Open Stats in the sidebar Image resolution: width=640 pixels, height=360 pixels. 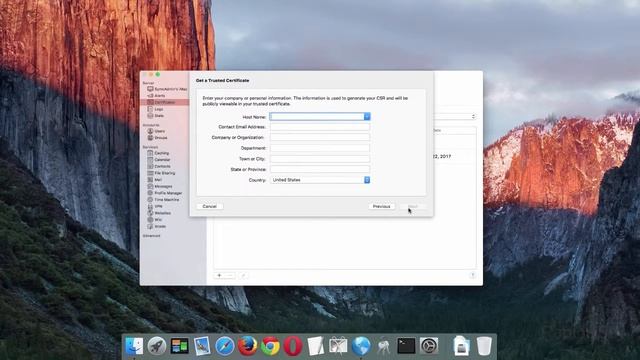[155, 116]
